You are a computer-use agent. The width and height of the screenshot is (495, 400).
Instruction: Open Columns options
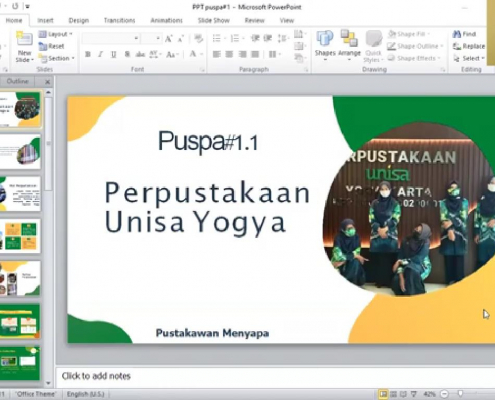coord(274,54)
